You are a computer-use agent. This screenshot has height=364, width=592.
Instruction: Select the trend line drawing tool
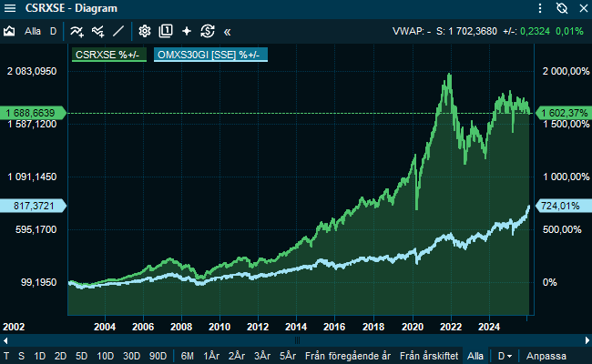118,31
